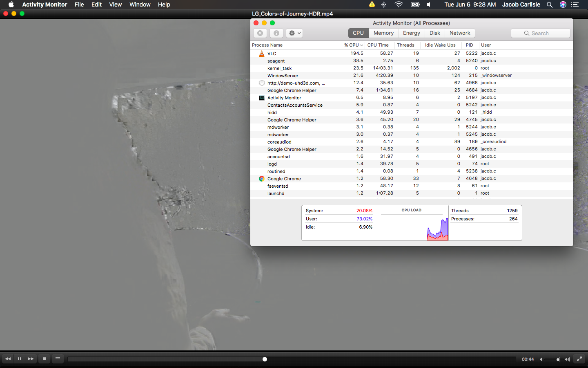The width and height of the screenshot is (588, 368).
Task: Switch to the Energy tab
Action: coord(412,33)
